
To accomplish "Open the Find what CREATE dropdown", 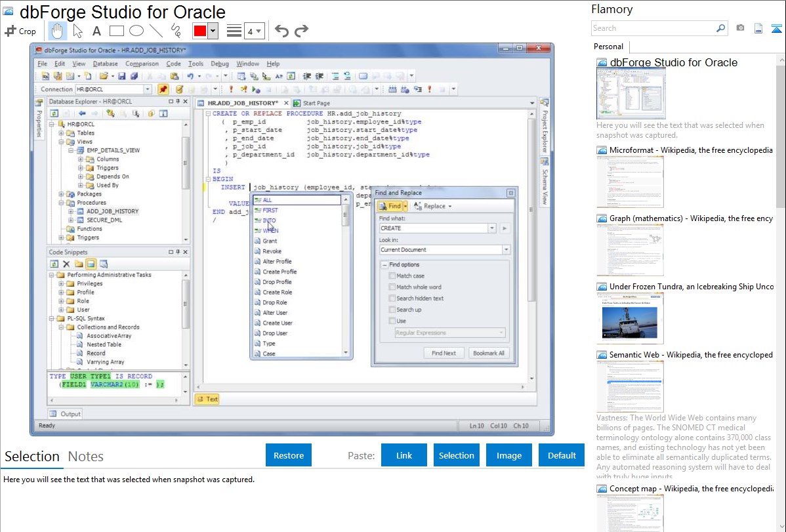I will 492,228.
